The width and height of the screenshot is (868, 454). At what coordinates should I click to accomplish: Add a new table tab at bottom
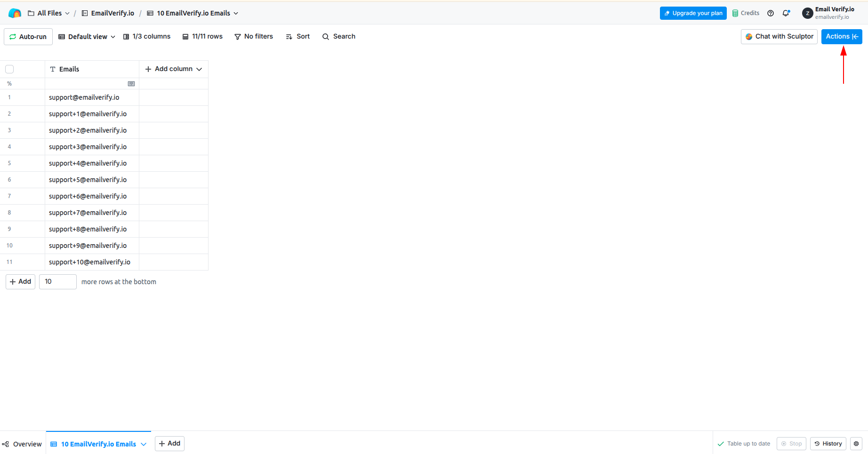click(x=169, y=444)
